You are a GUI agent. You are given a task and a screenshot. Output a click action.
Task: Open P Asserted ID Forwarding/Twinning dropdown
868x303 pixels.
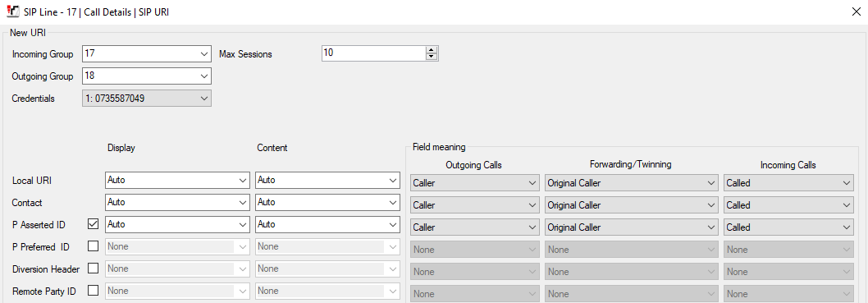pyautogui.click(x=632, y=227)
